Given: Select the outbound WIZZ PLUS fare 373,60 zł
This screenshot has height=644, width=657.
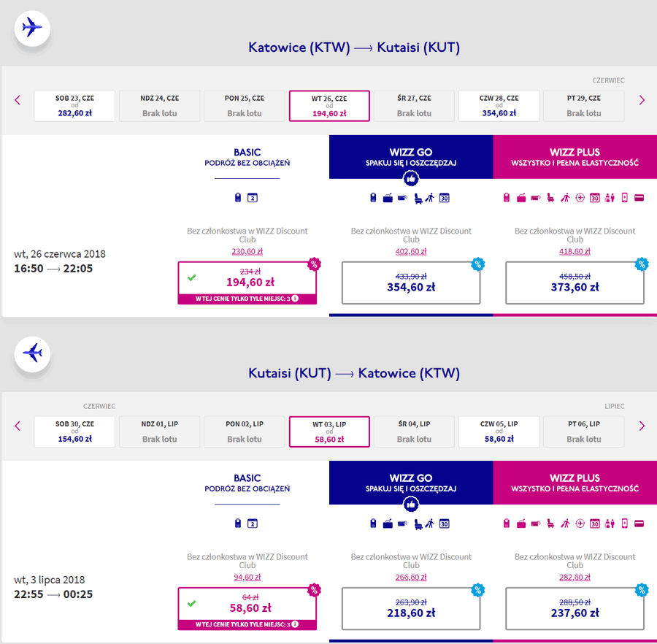Looking at the screenshot, I should point(575,283).
